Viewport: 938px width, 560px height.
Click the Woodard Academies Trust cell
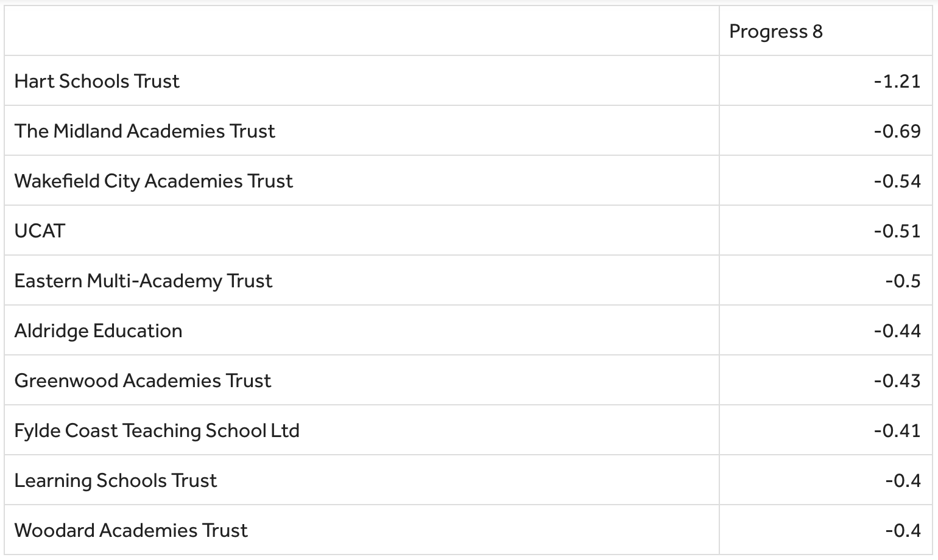pyautogui.click(x=131, y=530)
